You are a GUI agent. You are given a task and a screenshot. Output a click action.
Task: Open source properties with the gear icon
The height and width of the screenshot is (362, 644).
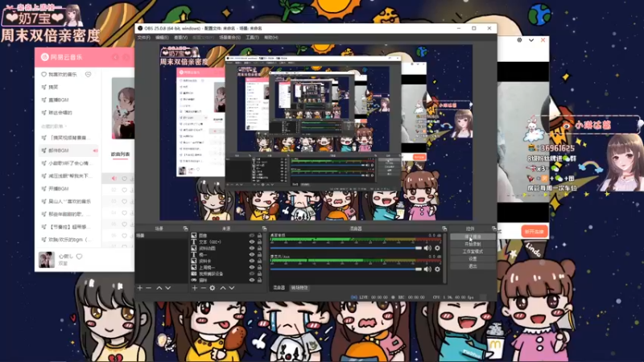(213, 288)
